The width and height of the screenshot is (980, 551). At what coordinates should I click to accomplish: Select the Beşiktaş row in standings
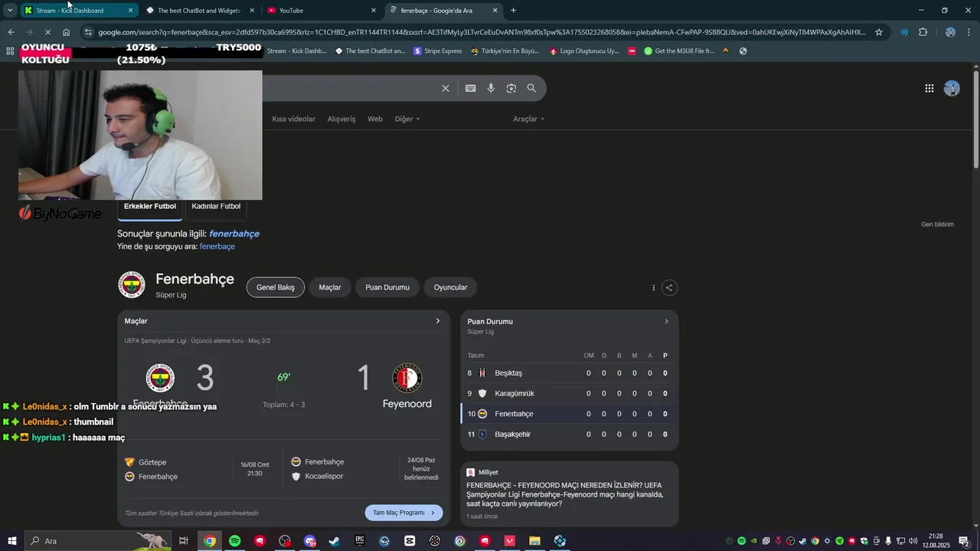coord(570,373)
